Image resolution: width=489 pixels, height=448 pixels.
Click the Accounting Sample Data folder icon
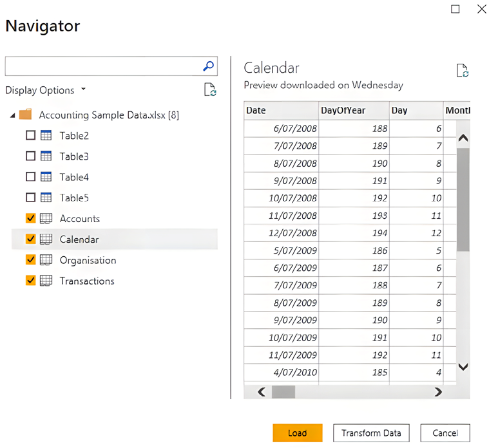[26, 115]
